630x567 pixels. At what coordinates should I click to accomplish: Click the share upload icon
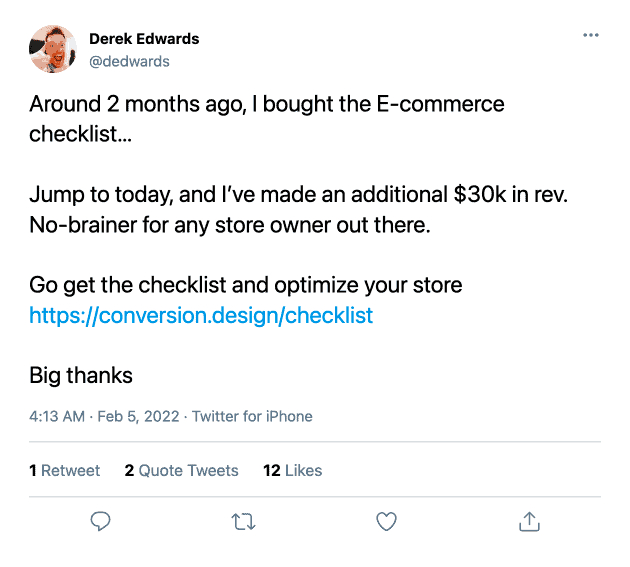click(529, 521)
